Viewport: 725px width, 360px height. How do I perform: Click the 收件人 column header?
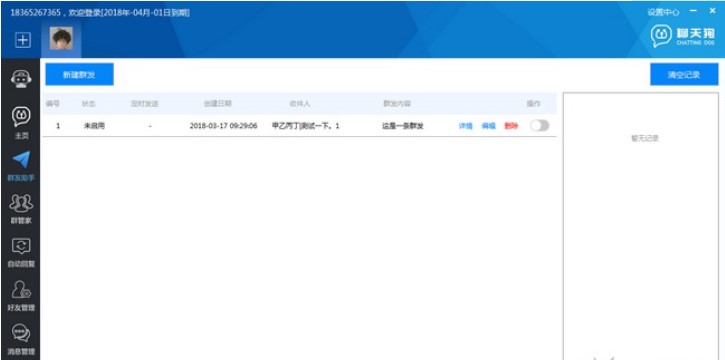(300, 104)
